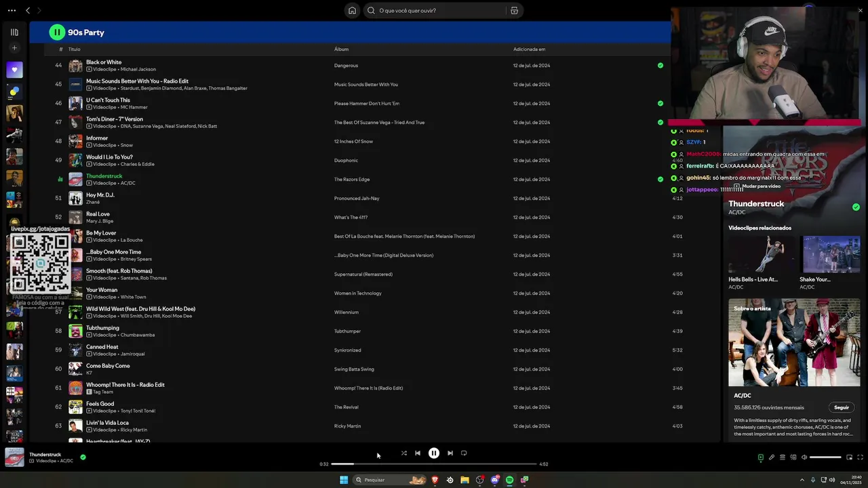Select the song Tubthumping
Image resolution: width=868 pixels, height=488 pixels.
(104, 328)
